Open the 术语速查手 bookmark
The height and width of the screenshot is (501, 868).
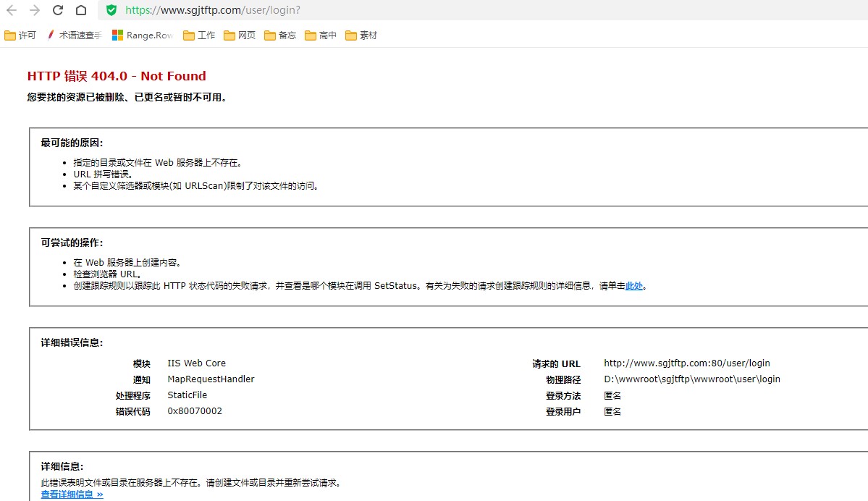pyautogui.click(x=74, y=35)
